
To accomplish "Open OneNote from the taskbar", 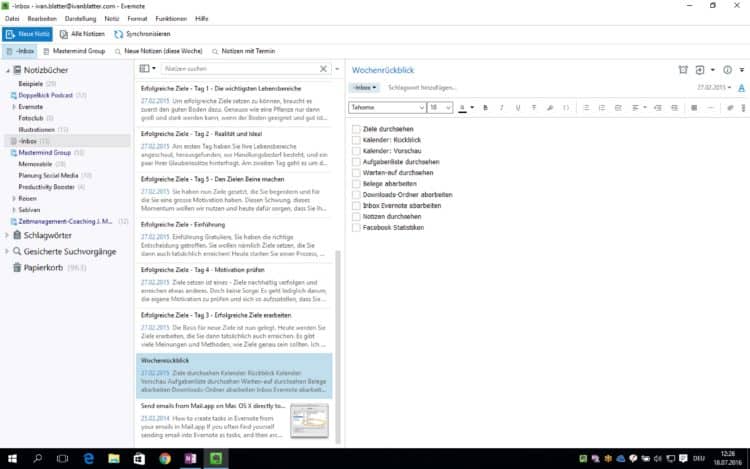I will coord(190,458).
